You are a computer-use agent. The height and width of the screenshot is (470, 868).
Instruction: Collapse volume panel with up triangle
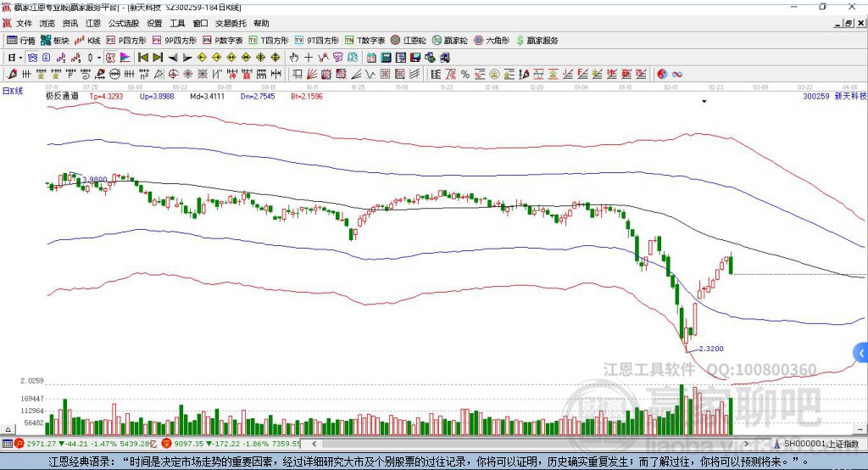pos(8,429)
